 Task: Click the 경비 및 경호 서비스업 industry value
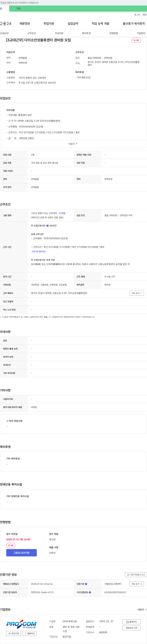[x=71, y=629]
